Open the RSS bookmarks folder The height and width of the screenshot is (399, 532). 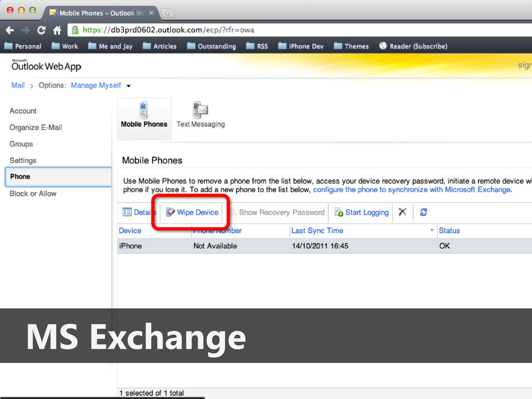257,46
